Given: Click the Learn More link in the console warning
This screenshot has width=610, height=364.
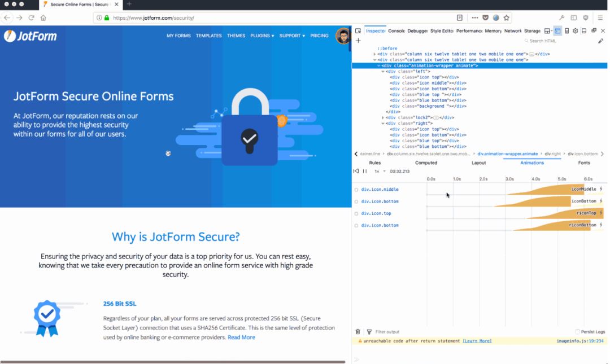Looking at the screenshot, I should pos(477,341).
